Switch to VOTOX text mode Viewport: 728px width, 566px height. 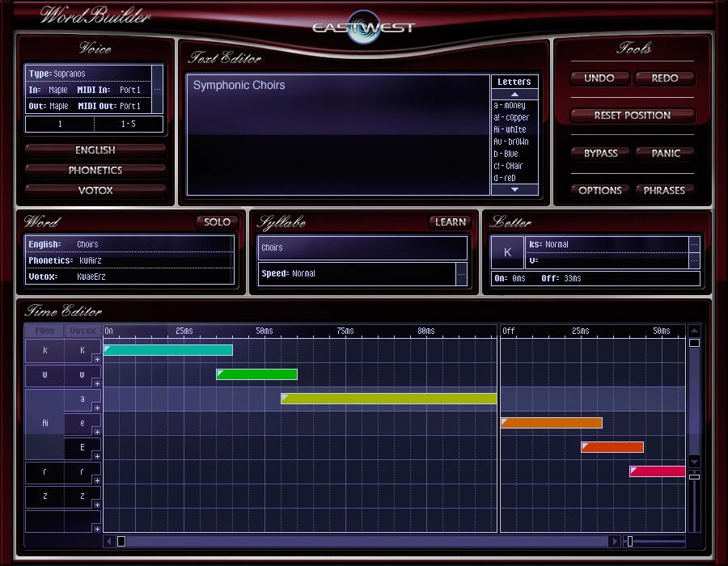click(95, 190)
